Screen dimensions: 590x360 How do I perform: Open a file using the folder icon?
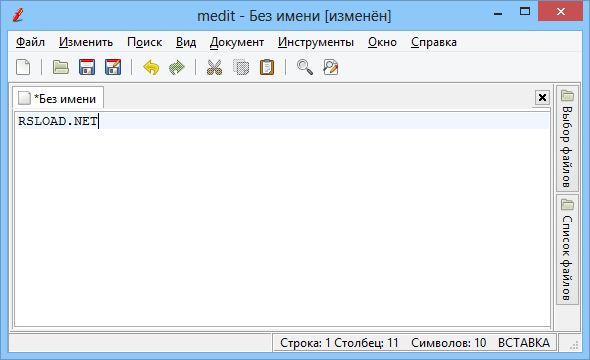pos(61,67)
